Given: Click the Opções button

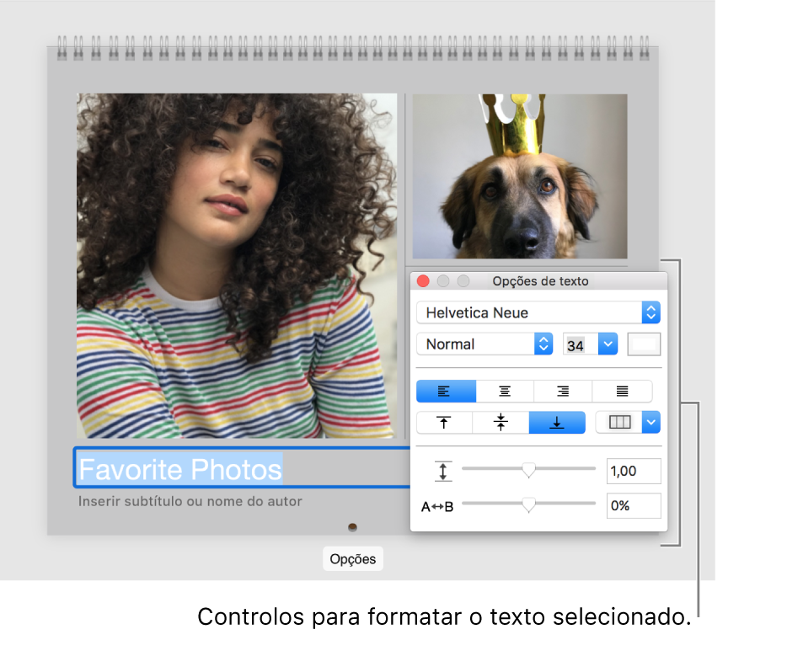Looking at the screenshot, I should point(352,560).
